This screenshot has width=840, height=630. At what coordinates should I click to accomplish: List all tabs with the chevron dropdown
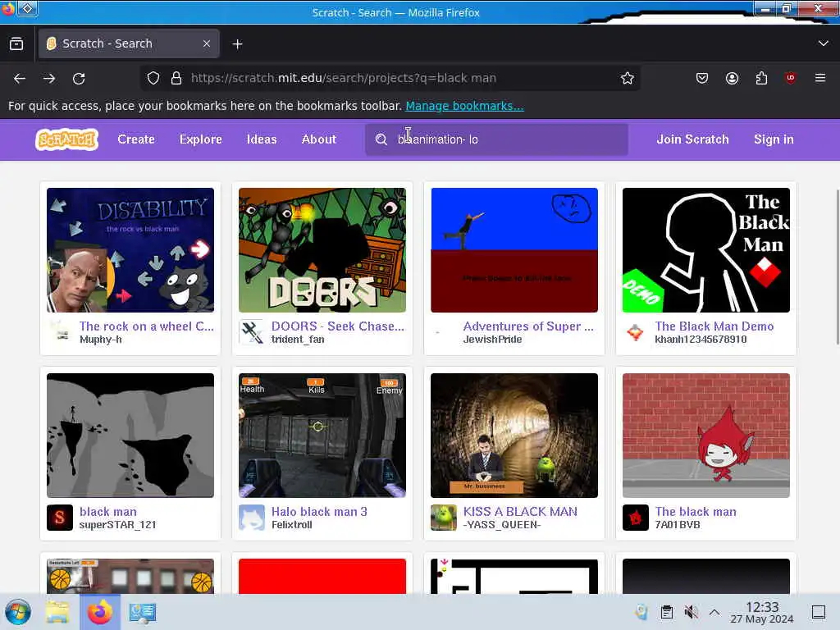(824, 43)
